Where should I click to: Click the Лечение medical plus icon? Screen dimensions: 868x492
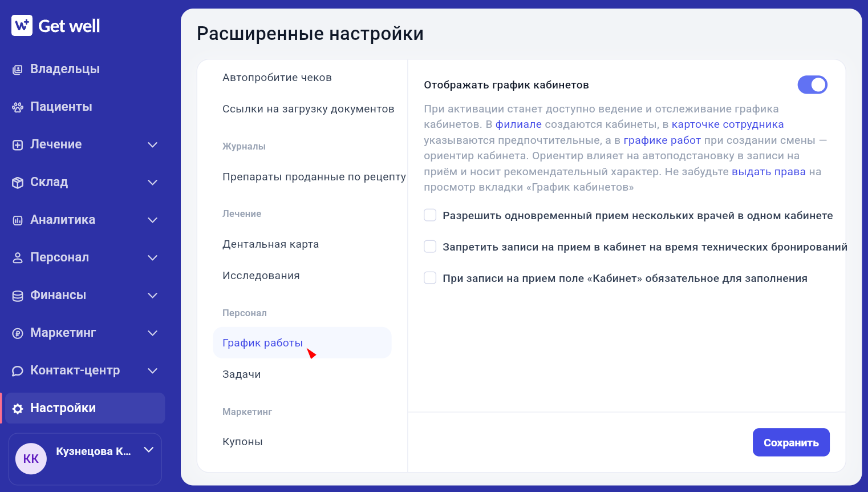pos(18,145)
